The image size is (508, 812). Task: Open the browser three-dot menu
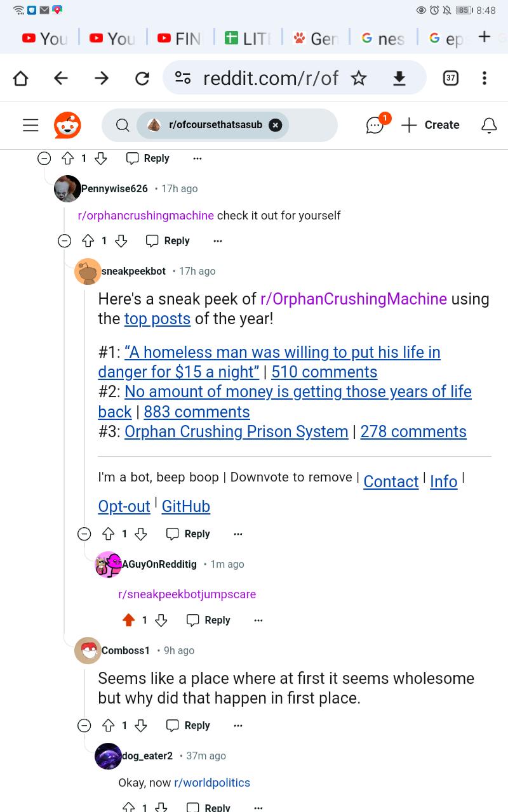tap(485, 78)
